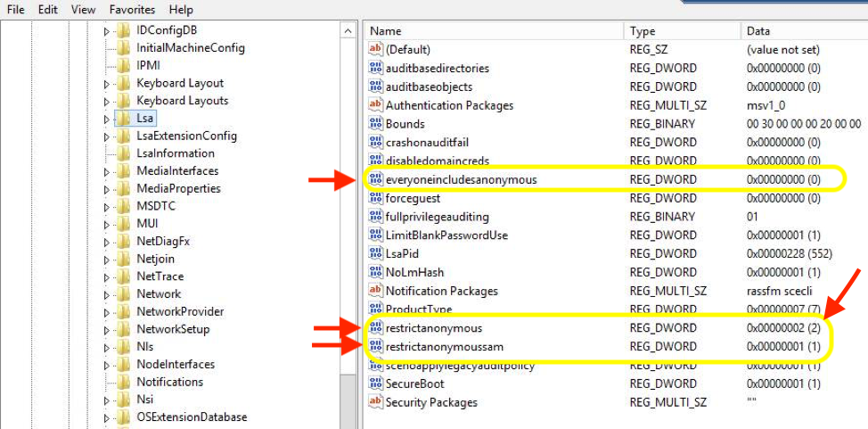Click the Authentication Packages string icon
The image size is (868, 429).
pos(376,105)
